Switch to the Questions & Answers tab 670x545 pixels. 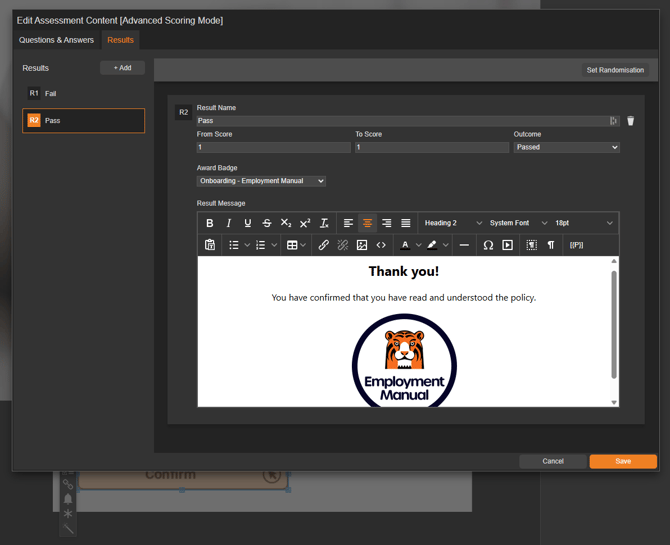(57, 40)
